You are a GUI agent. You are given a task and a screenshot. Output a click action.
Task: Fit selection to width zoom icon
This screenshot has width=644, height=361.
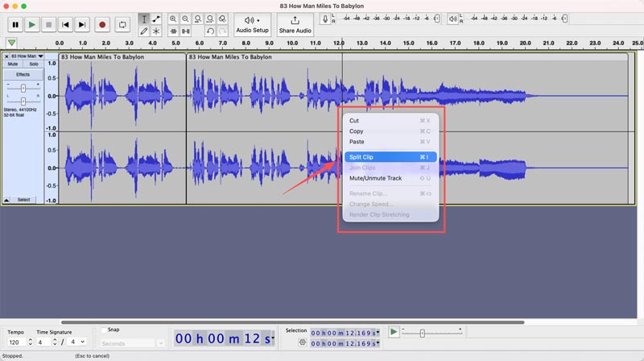(198, 19)
